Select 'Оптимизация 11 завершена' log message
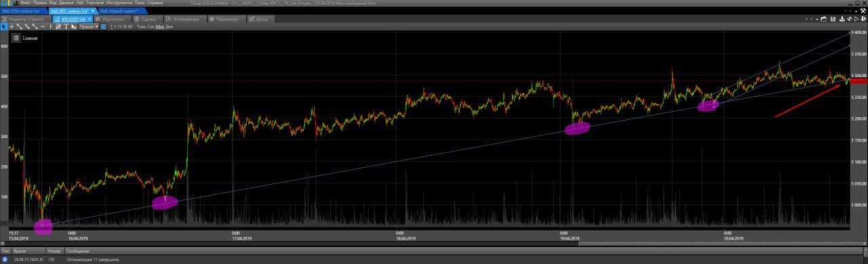 click(93, 260)
